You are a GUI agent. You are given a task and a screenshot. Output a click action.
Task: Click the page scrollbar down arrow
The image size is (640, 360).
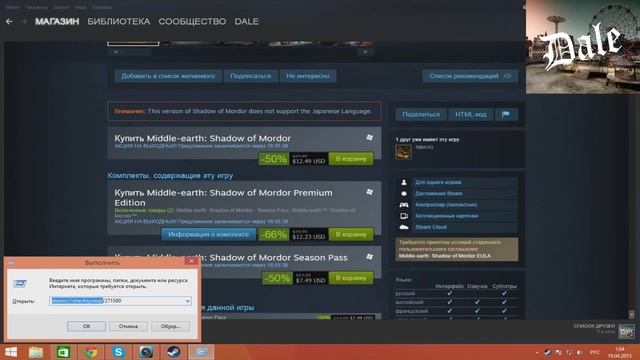point(631,315)
